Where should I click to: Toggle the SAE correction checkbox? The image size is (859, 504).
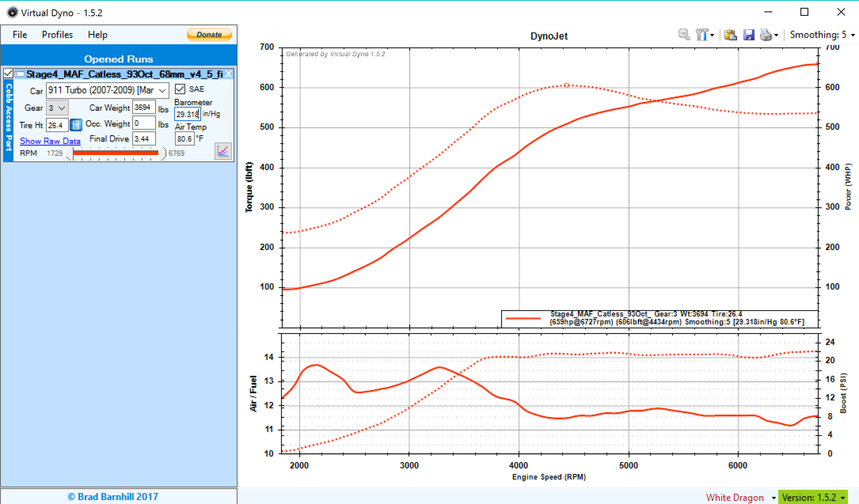180,89
